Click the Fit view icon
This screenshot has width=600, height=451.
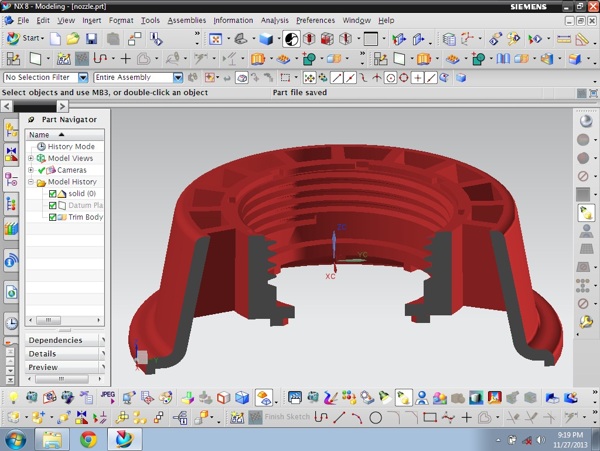(x=215, y=39)
